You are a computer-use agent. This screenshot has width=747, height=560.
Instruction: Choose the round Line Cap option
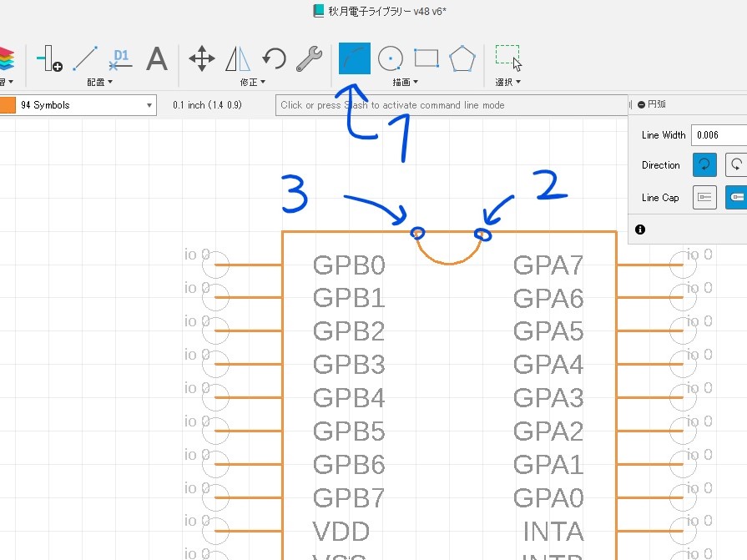coord(736,197)
